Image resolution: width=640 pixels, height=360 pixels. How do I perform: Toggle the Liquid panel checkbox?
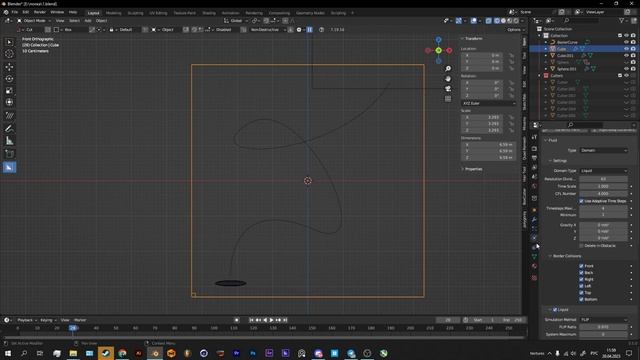pos(555,310)
